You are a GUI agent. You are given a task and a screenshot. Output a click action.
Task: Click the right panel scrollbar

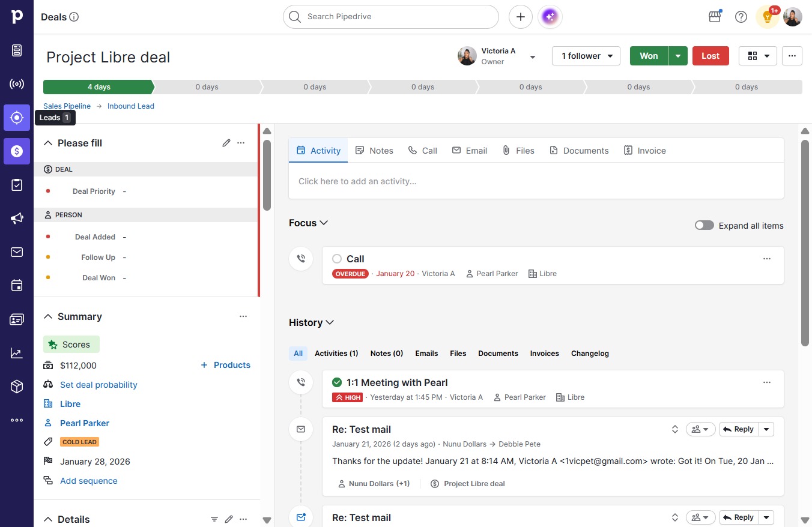[805, 243]
